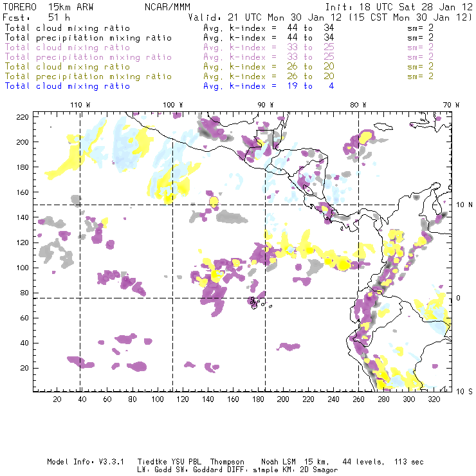Click the black "Total precipitation mixing ratio" legend entry

coord(88,38)
